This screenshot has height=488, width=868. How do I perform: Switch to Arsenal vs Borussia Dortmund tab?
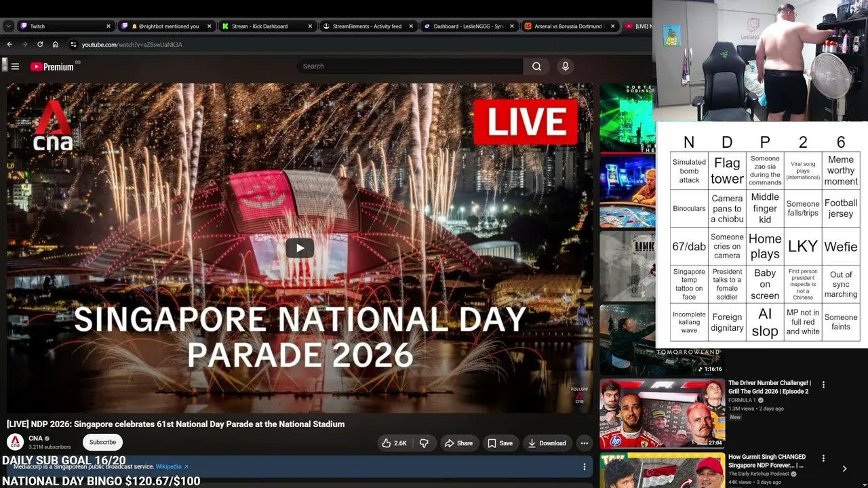570,26
